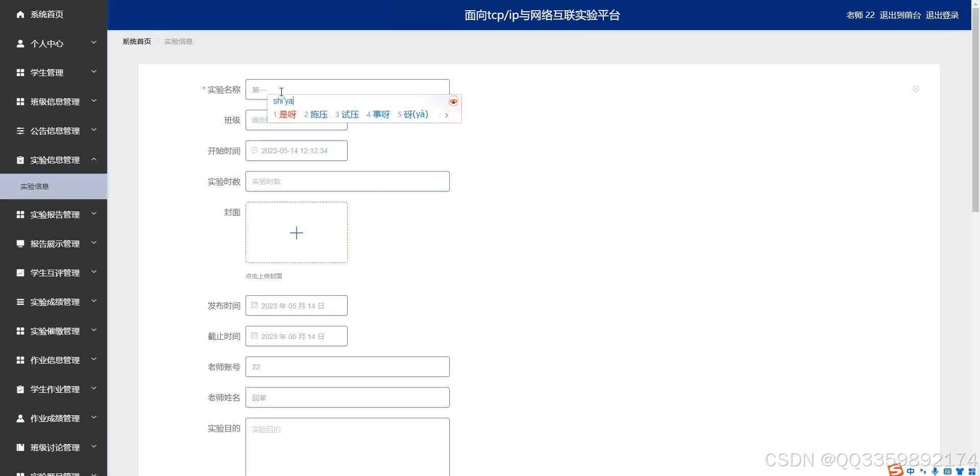Go to next IME candidate page arrow
This screenshot has height=476, width=980.
(x=447, y=115)
